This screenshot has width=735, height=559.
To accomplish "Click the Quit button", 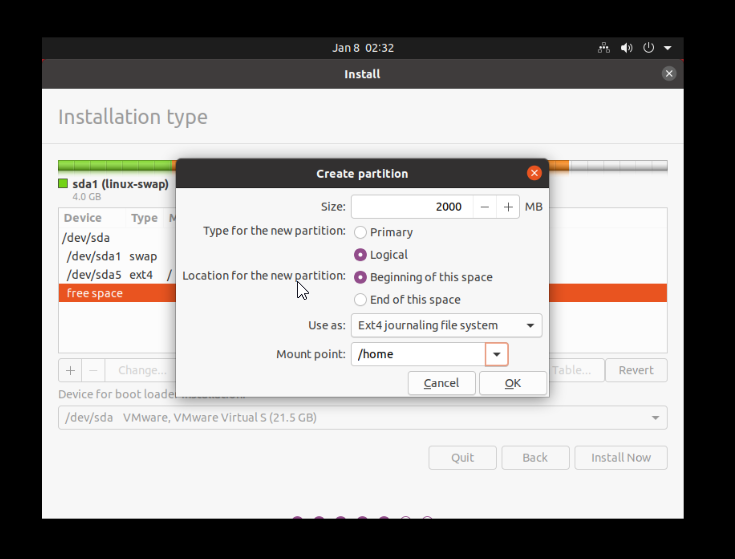I will 463,458.
